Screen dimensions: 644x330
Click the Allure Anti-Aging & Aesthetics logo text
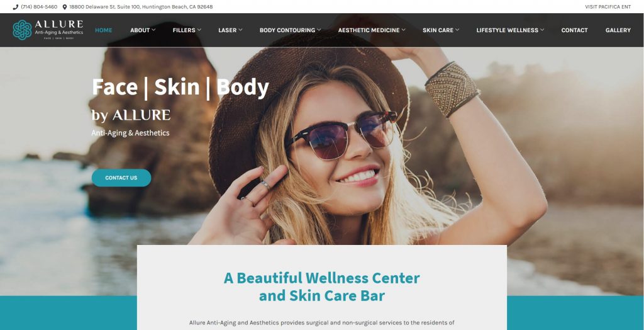point(58,29)
